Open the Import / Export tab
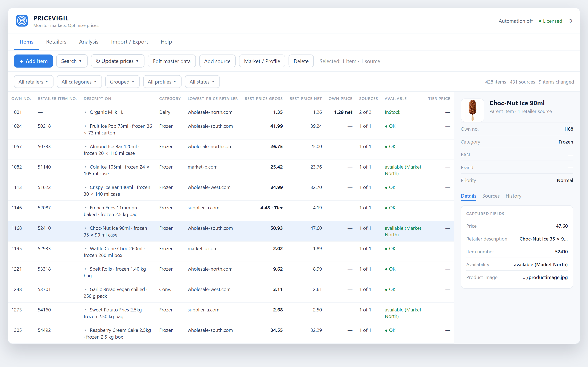The width and height of the screenshot is (588, 367). (130, 42)
